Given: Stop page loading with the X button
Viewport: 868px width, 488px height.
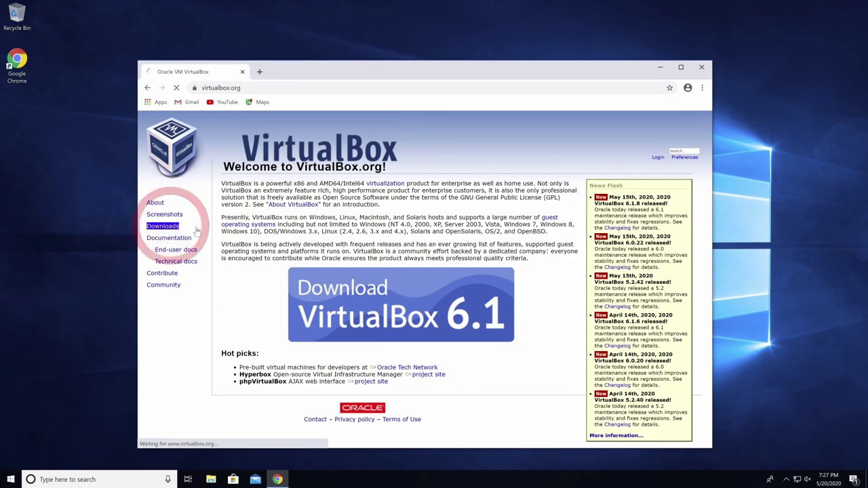Looking at the screenshot, I should (x=176, y=87).
